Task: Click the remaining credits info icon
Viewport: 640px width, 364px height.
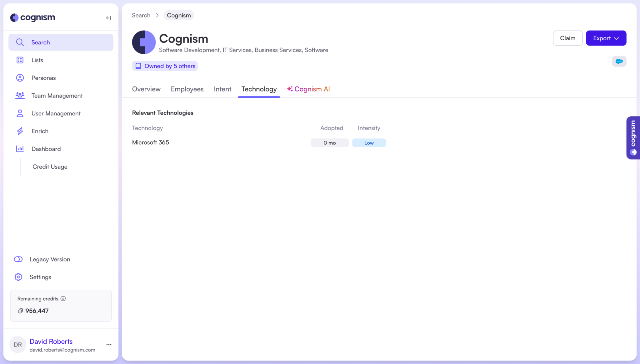Action: 63,298
